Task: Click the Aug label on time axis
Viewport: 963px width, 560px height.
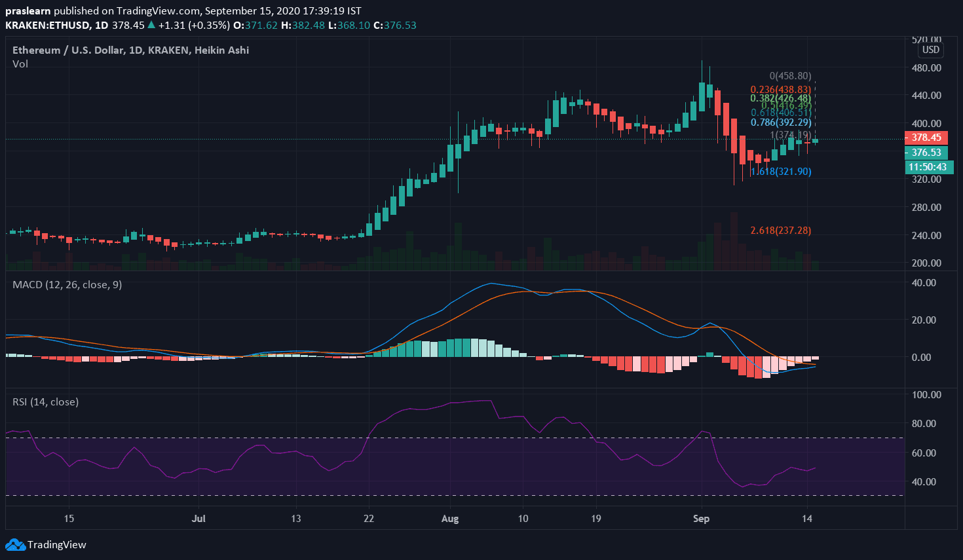Action: tap(450, 519)
